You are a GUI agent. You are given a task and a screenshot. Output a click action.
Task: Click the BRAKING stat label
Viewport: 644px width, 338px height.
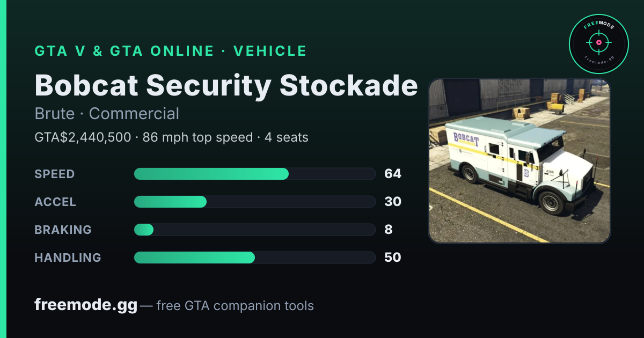click(63, 230)
